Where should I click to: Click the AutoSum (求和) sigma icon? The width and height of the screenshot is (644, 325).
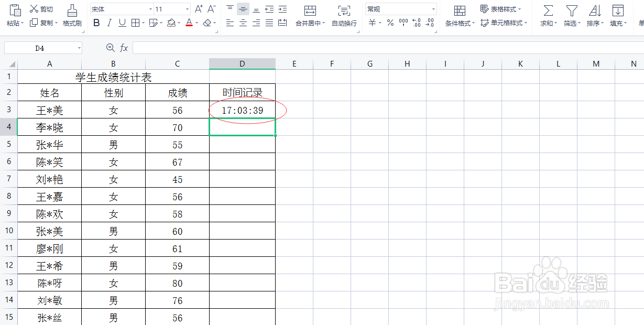pyautogui.click(x=548, y=10)
